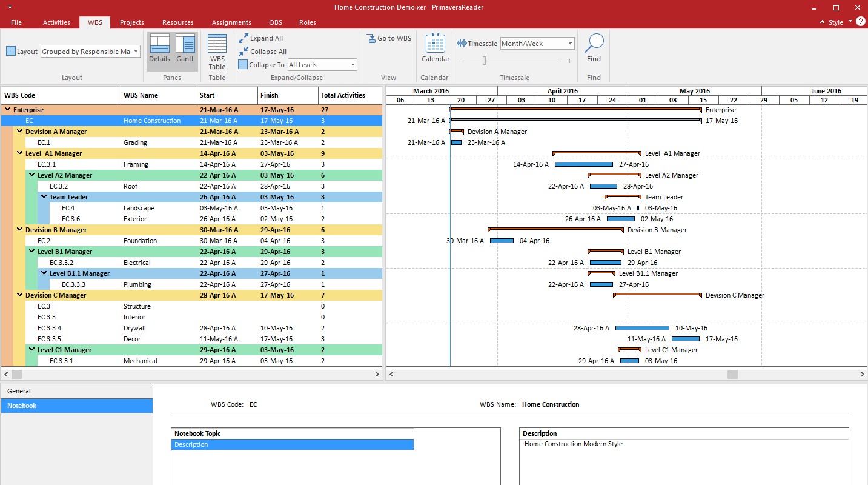Click the Help question mark icon

pos(860,21)
